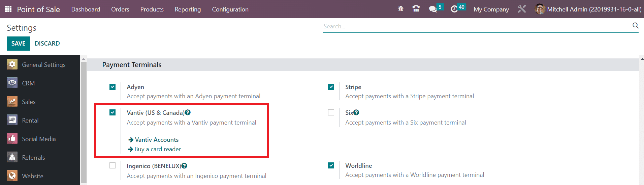Open the messages conversation icon

(x=433, y=9)
